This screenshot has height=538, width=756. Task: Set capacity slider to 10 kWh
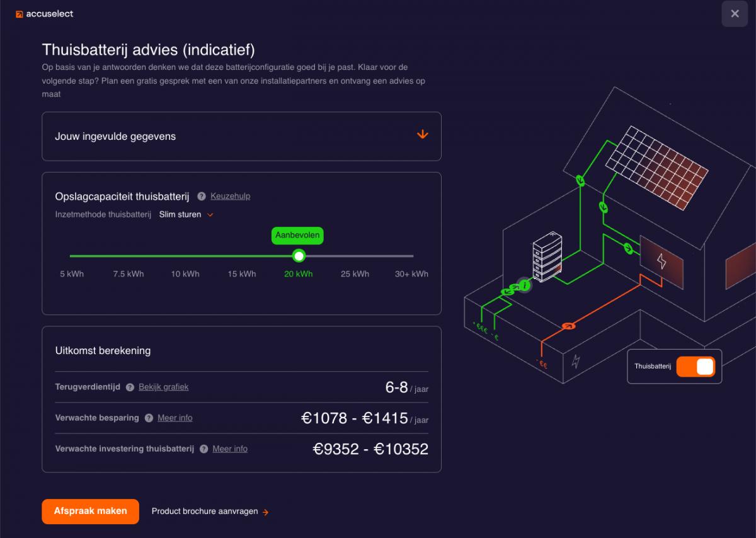(185, 256)
